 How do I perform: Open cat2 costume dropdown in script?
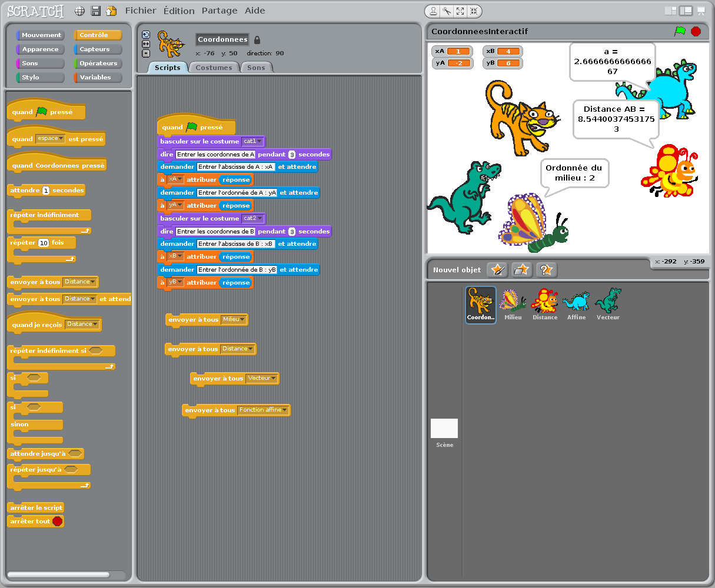pos(252,218)
